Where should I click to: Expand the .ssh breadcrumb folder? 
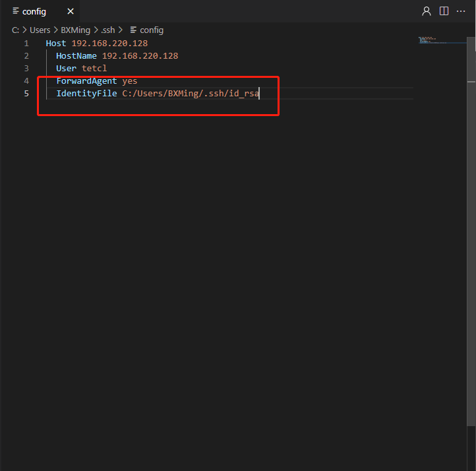107,30
